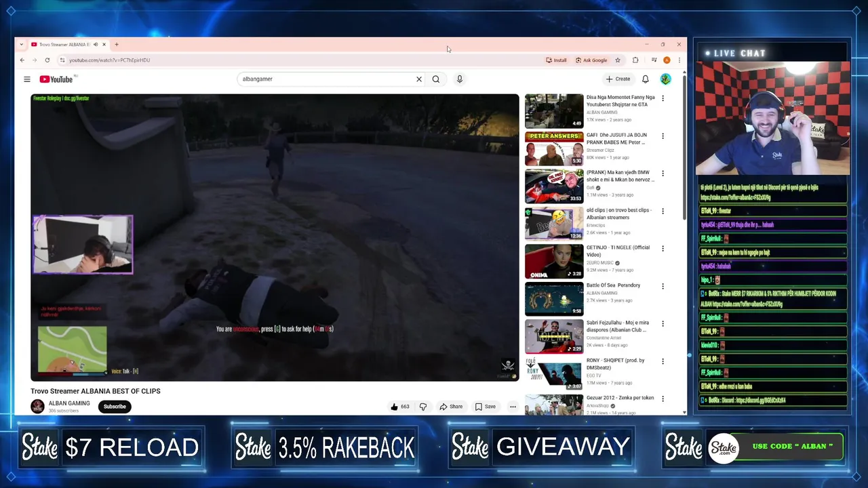Click Ask Google button
868x488 pixels.
click(591, 60)
